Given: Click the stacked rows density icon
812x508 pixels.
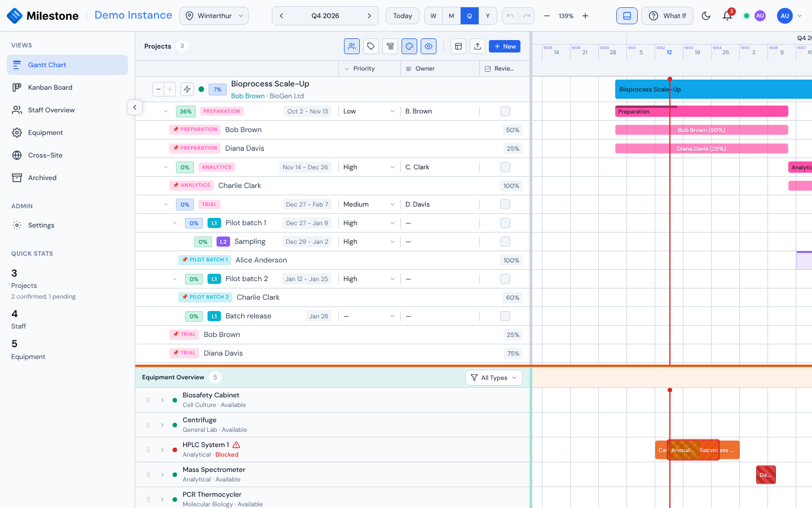Looking at the screenshot, I should 390,46.
